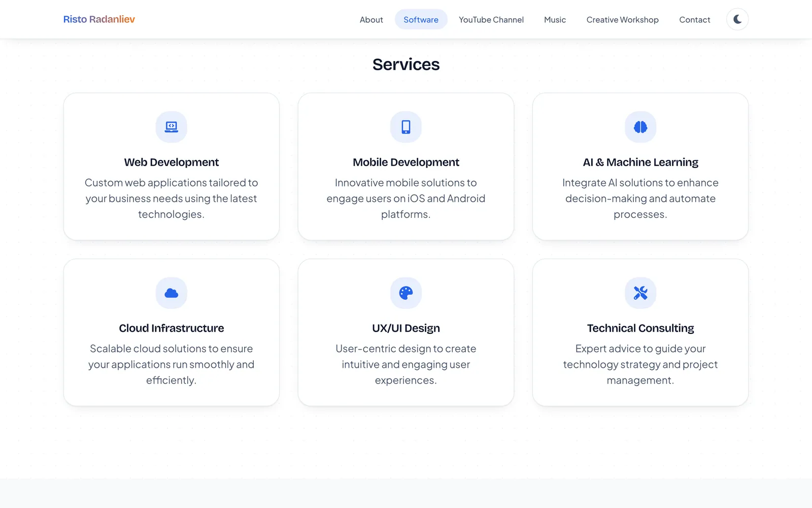Open the Contact page

coord(695,20)
